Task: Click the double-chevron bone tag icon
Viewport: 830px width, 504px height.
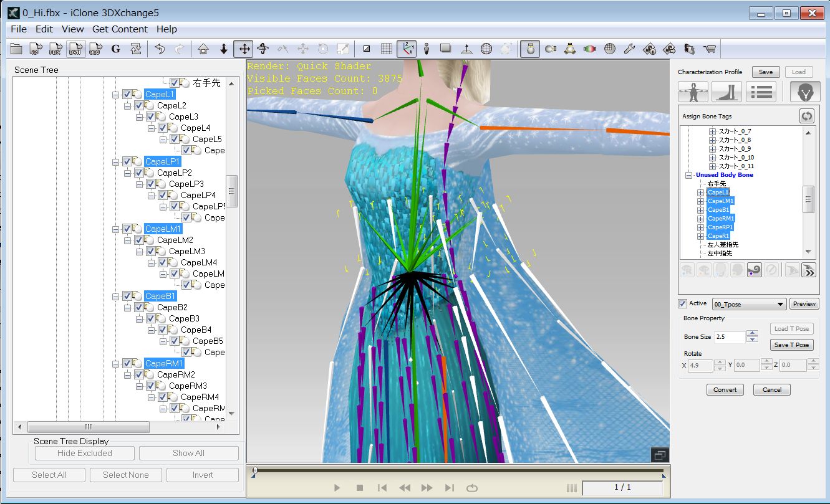Action: [x=809, y=270]
